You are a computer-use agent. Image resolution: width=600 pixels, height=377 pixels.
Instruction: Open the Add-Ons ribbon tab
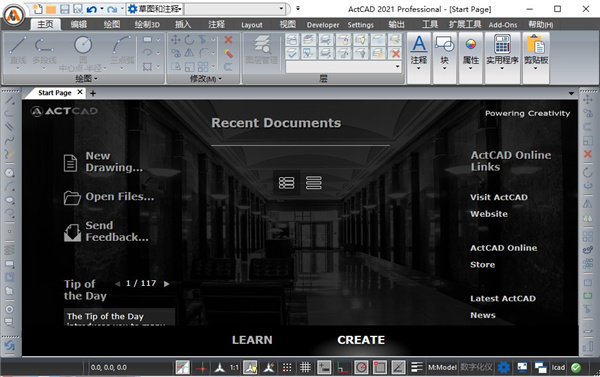(x=502, y=25)
